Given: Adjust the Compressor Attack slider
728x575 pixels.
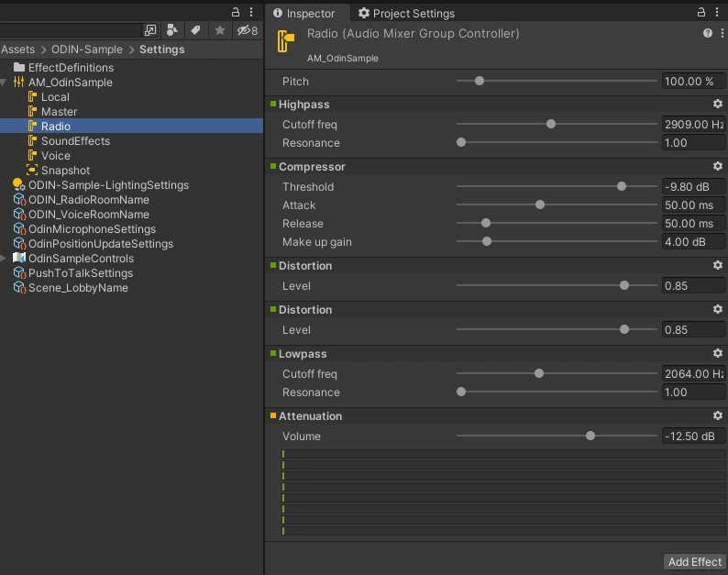Looking at the screenshot, I should (x=557, y=205).
